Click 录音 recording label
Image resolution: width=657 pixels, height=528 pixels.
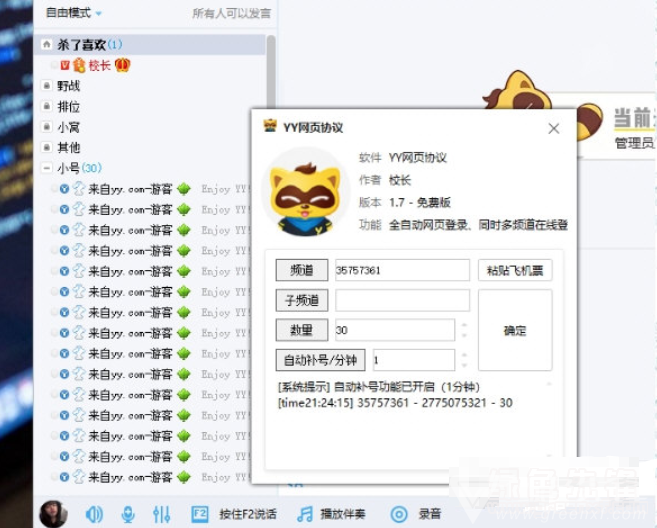coord(429,514)
